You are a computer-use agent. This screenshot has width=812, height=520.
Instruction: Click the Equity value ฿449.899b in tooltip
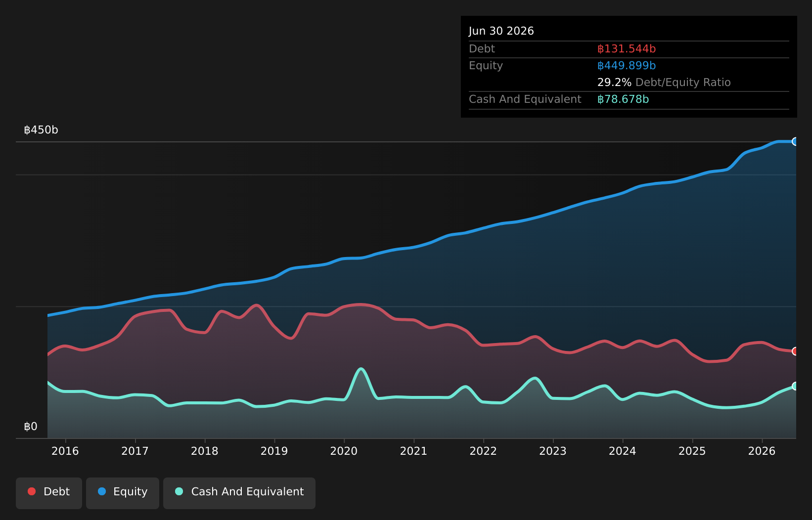[x=627, y=66]
